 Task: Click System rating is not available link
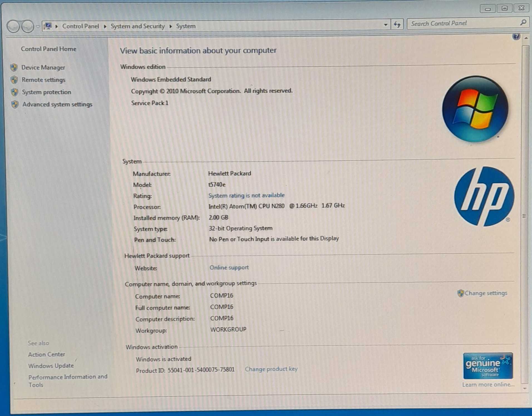pyautogui.click(x=247, y=195)
